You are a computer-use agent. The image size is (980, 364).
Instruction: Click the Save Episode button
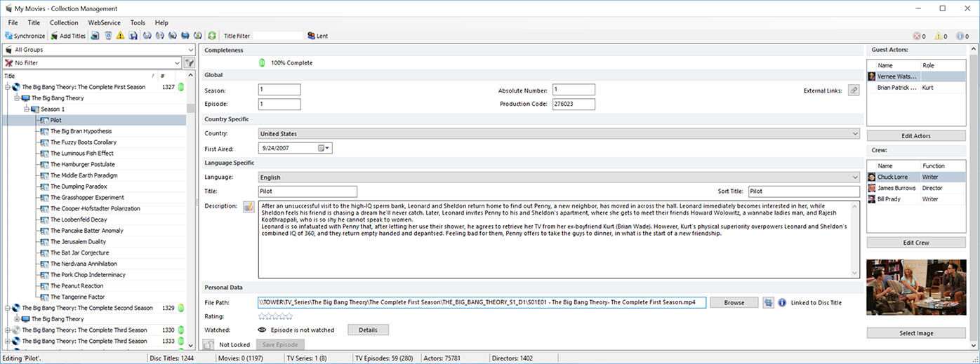click(x=280, y=344)
